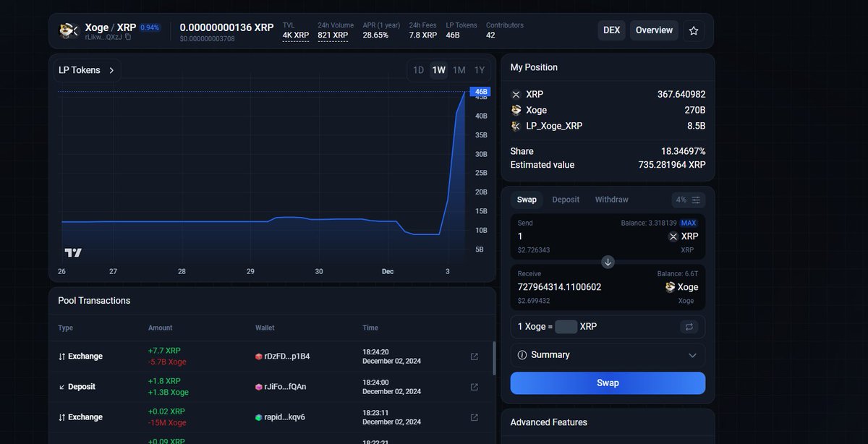Open external link for rJiFo...fQAn transaction
Viewport: 868px width, 444px height.
tap(475, 387)
